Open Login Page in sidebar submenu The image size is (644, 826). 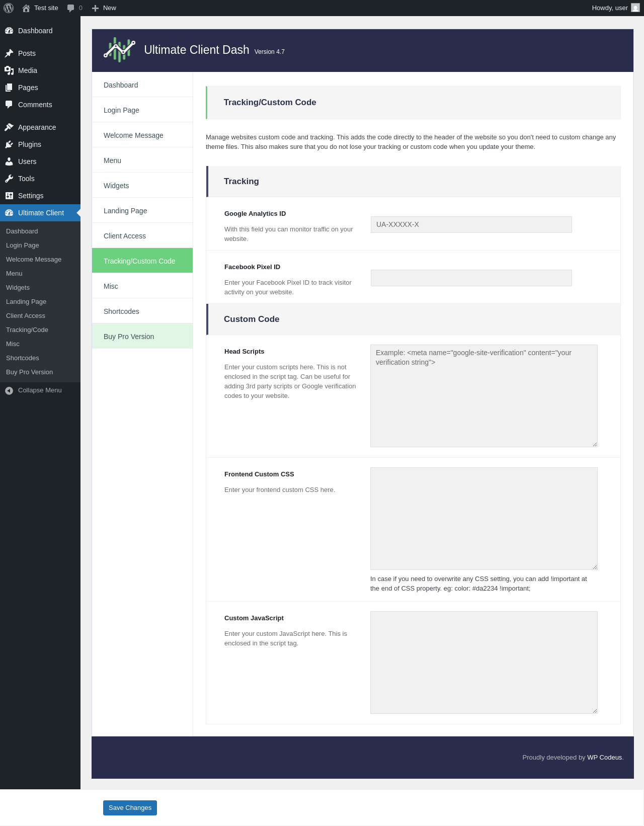click(x=40, y=245)
